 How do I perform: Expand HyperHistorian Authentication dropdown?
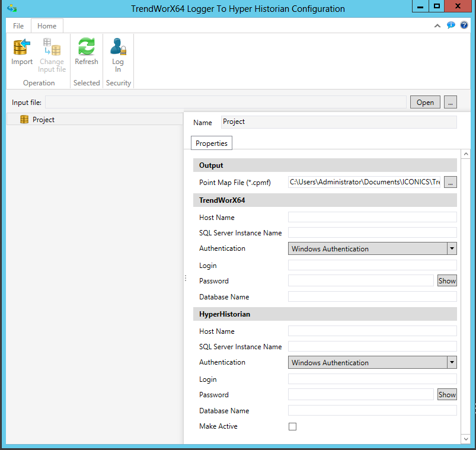pos(451,363)
